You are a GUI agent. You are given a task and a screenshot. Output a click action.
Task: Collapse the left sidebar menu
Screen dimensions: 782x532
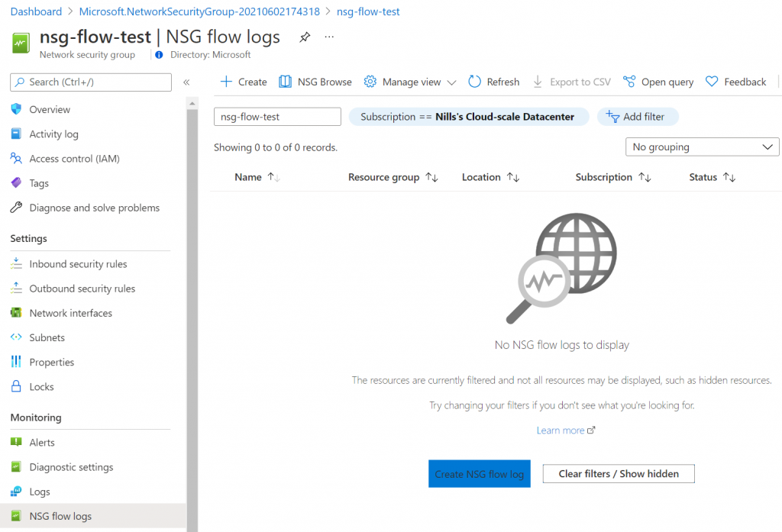pyautogui.click(x=186, y=82)
